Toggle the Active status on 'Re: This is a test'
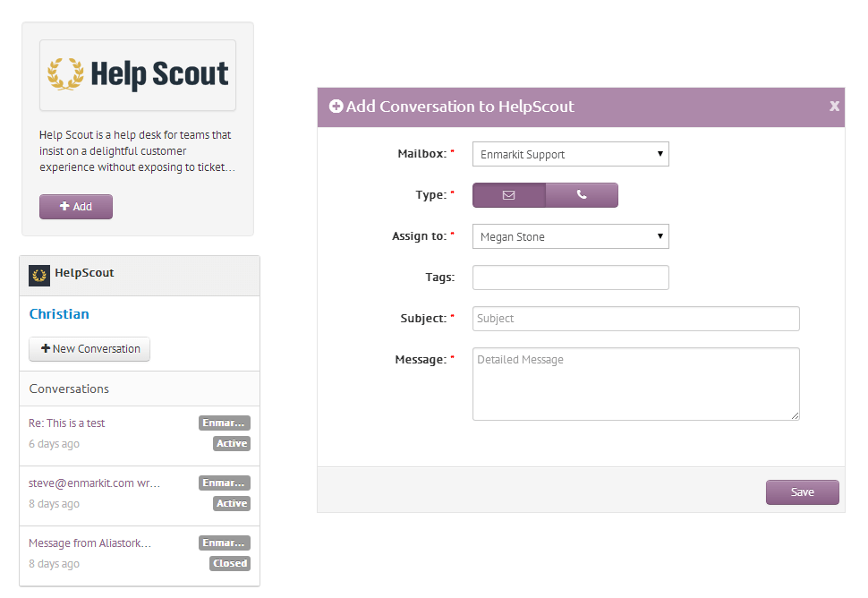 (231, 443)
